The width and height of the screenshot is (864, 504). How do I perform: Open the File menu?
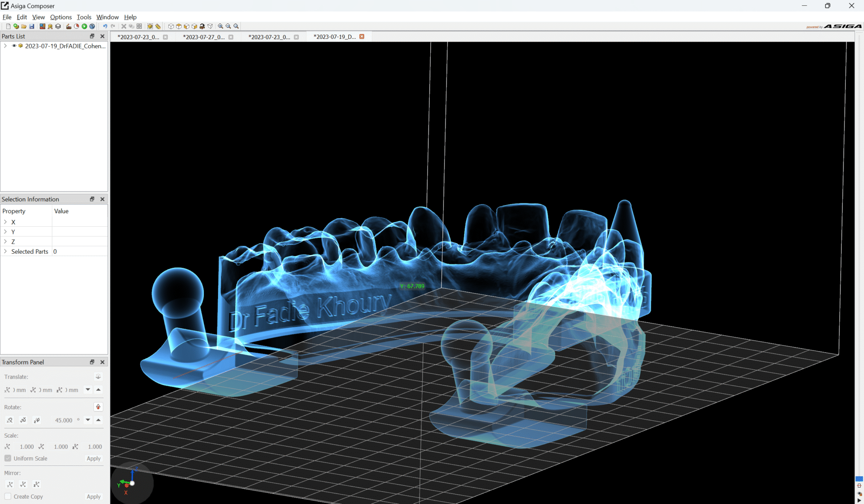pos(7,17)
